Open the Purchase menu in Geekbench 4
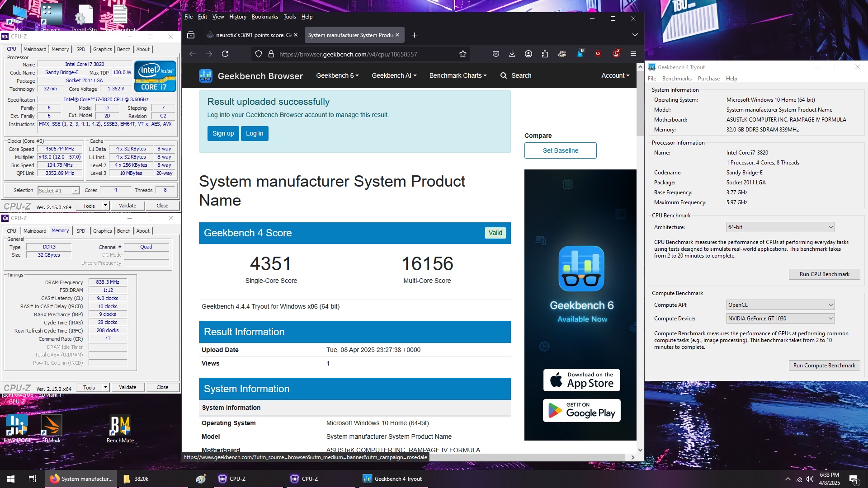This screenshot has height=488, width=868. pyautogui.click(x=709, y=79)
